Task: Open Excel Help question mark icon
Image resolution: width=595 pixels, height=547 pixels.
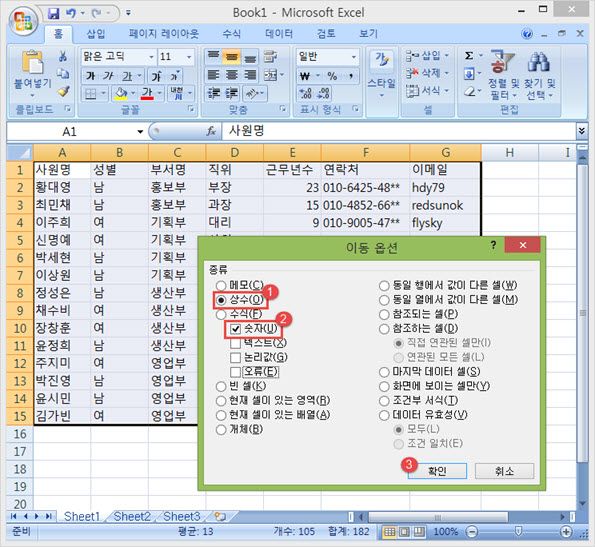Action: (x=527, y=34)
